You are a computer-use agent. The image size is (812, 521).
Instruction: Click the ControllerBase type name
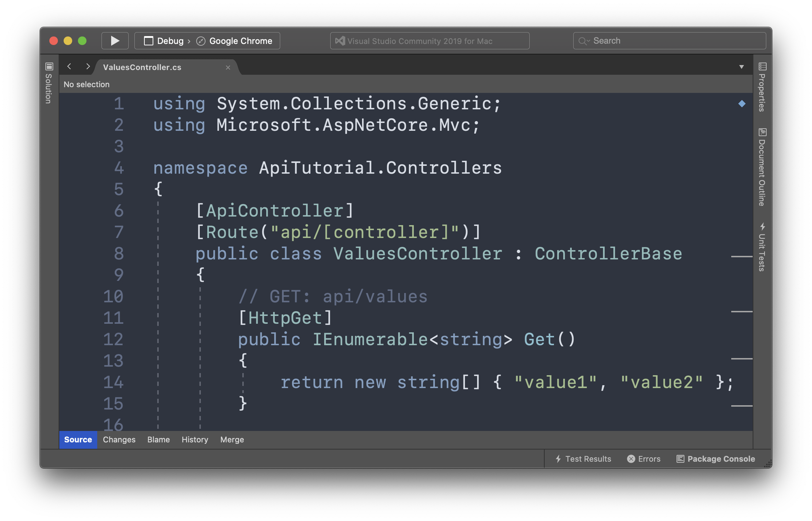point(608,254)
